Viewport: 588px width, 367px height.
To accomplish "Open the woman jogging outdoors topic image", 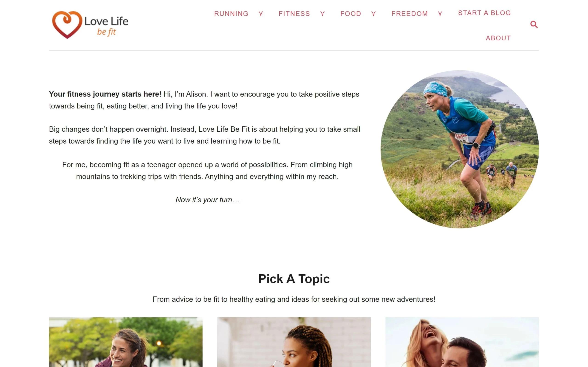I will pyautogui.click(x=126, y=342).
